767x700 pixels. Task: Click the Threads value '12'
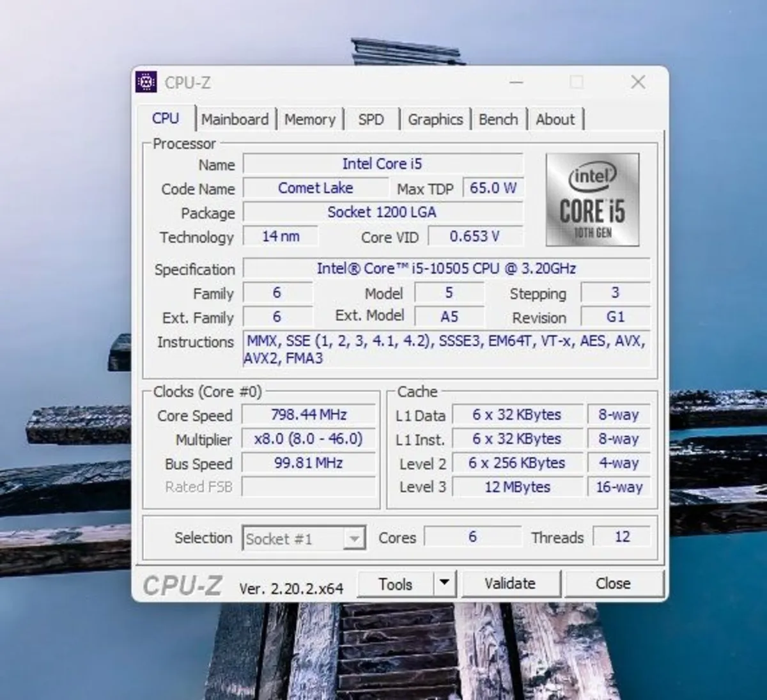click(x=622, y=537)
